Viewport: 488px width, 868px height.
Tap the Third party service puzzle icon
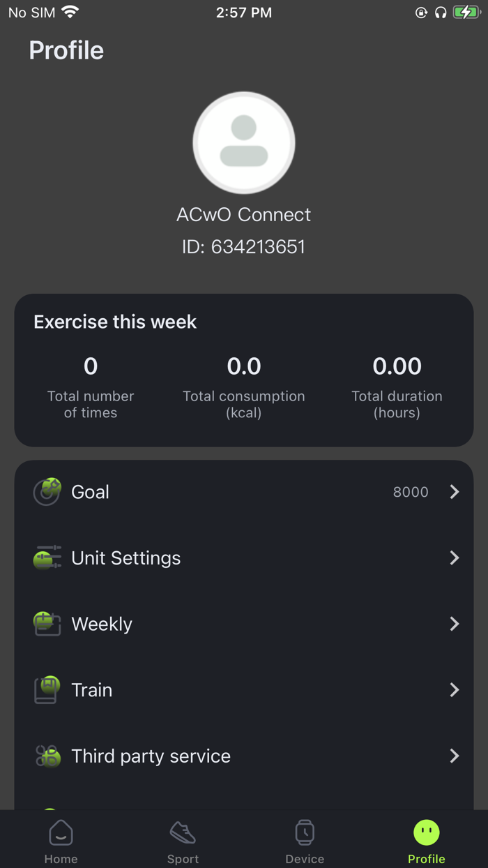46,756
